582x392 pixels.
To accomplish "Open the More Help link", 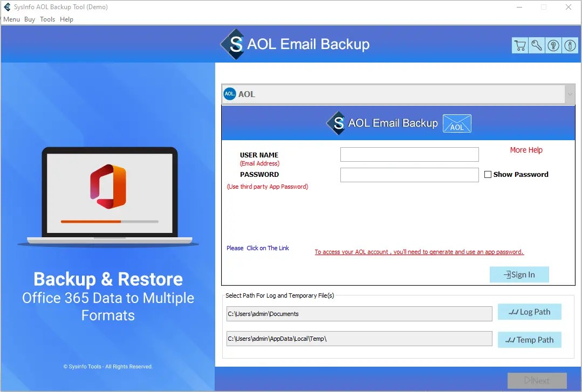I will point(526,150).
